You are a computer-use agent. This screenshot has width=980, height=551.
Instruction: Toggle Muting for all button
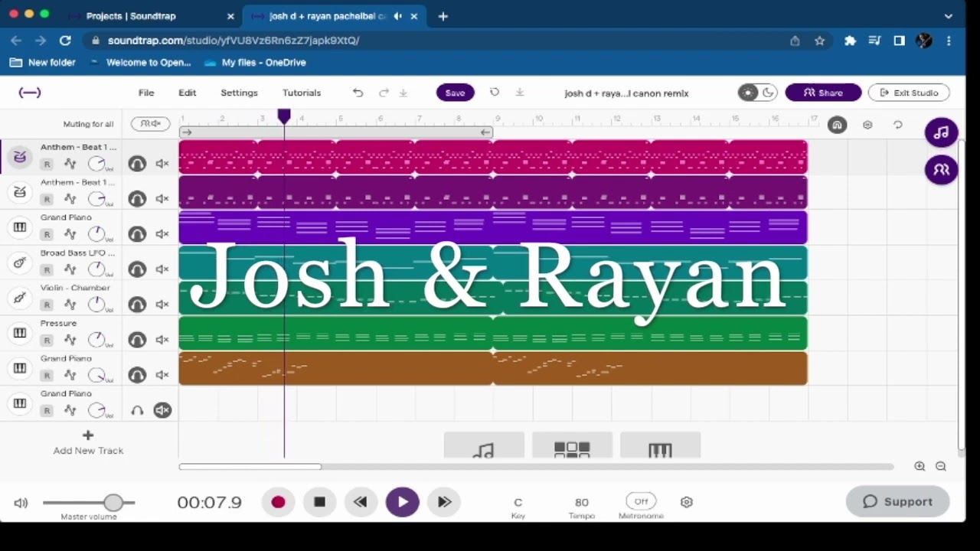(x=150, y=124)
